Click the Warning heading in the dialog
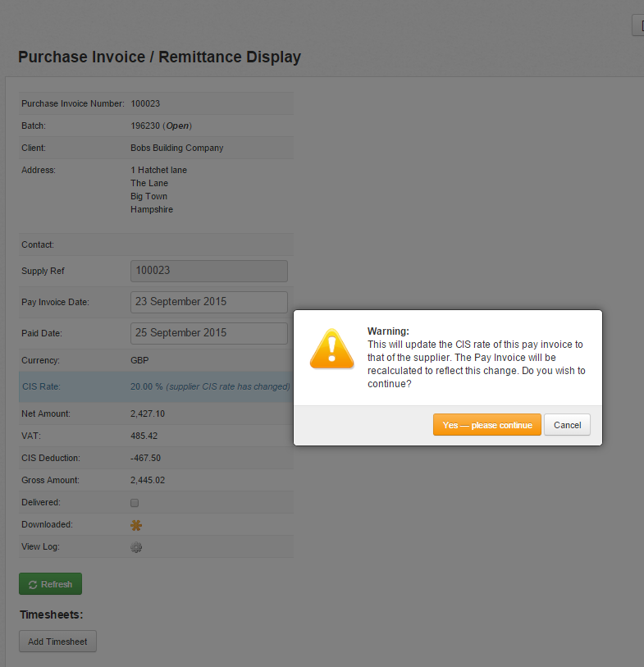 click(x=388, y=331)
